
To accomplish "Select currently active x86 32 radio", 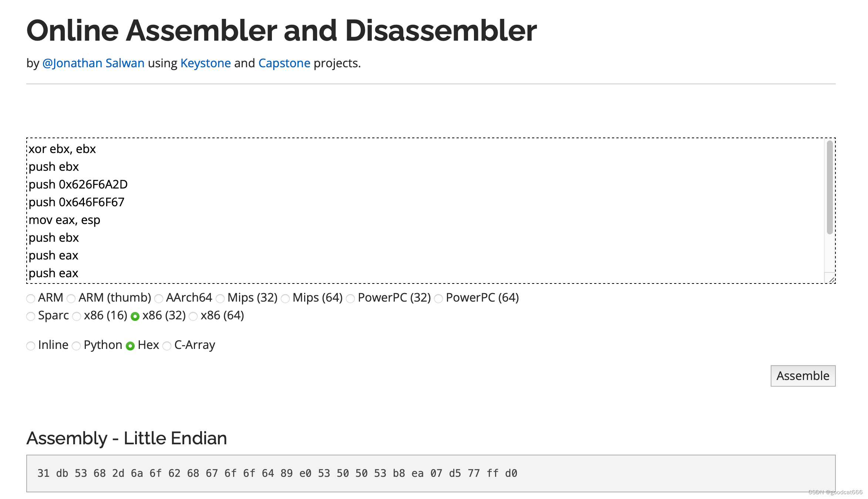I will (134, 316).
